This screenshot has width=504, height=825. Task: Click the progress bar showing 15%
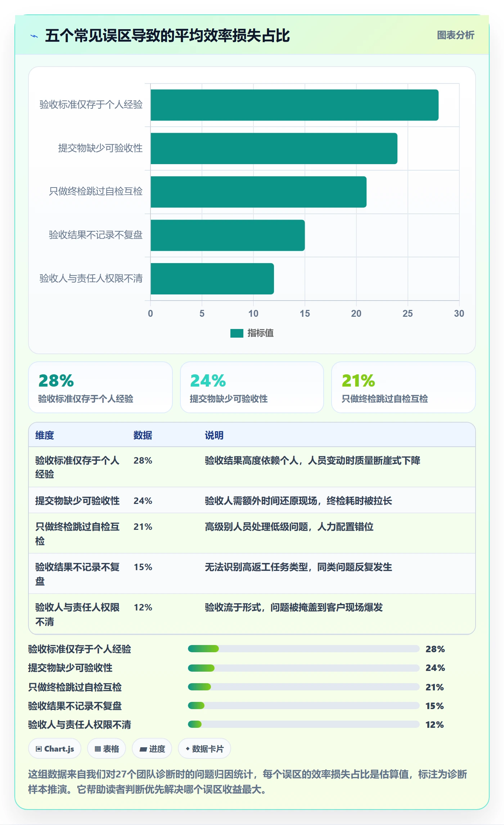pos(304,705)
